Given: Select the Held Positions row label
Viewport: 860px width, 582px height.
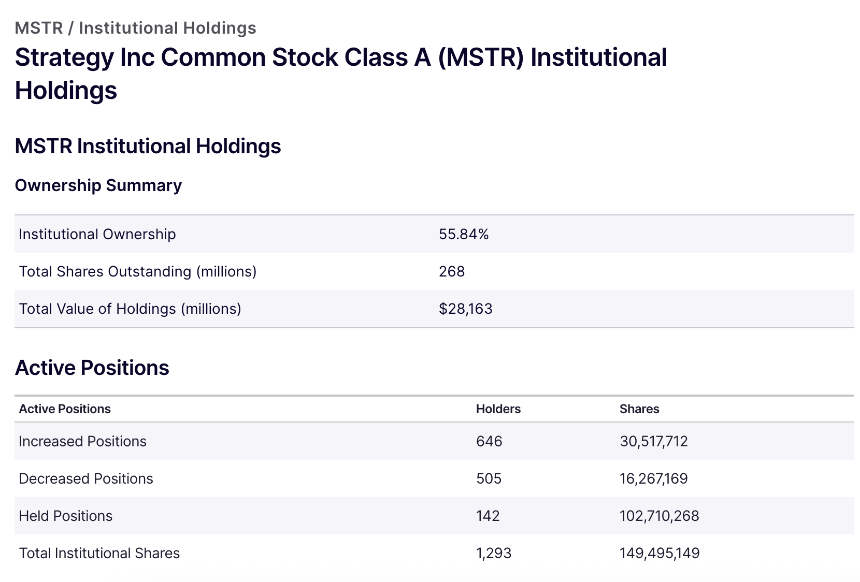Looking at the screenshot, I should click(x=66, y=516).
